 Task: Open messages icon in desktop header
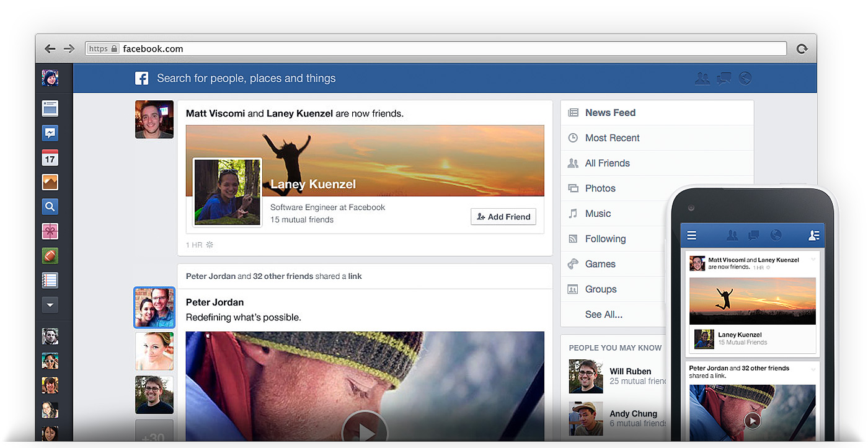tap(724, 78)
